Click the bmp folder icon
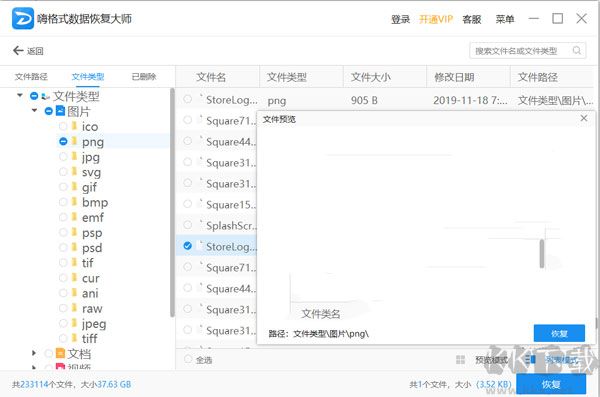The image size is (600, 397). [75, 202]
